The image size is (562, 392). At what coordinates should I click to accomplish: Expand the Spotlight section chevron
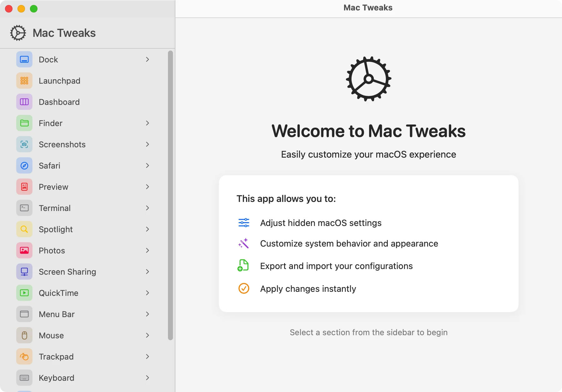147,229
